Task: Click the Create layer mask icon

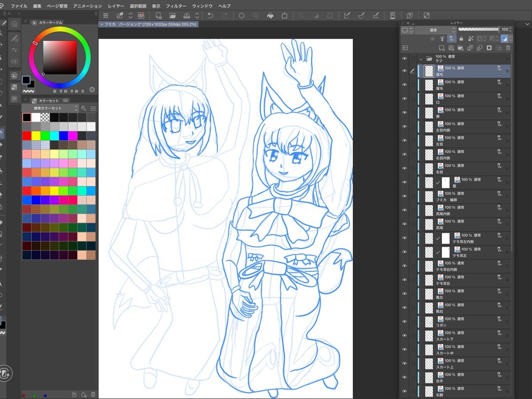Action: click(x=489, y=48)
